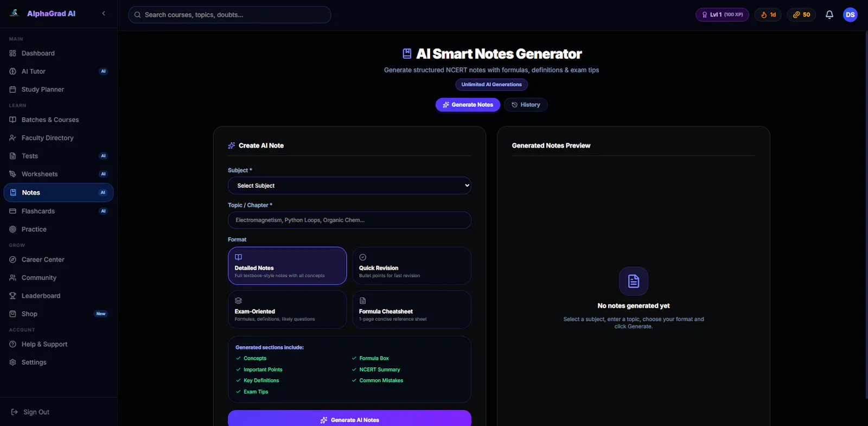Screen dimensions: 868x426
Task: Click the AI Smart Notes Generator title icon
Action: tap(407, 54)
